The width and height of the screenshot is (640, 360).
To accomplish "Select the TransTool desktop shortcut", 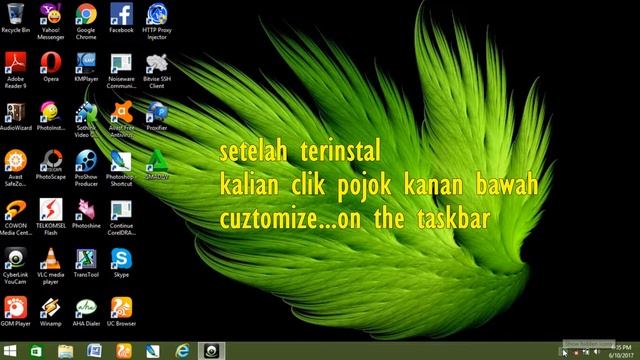I will point(86,263).
